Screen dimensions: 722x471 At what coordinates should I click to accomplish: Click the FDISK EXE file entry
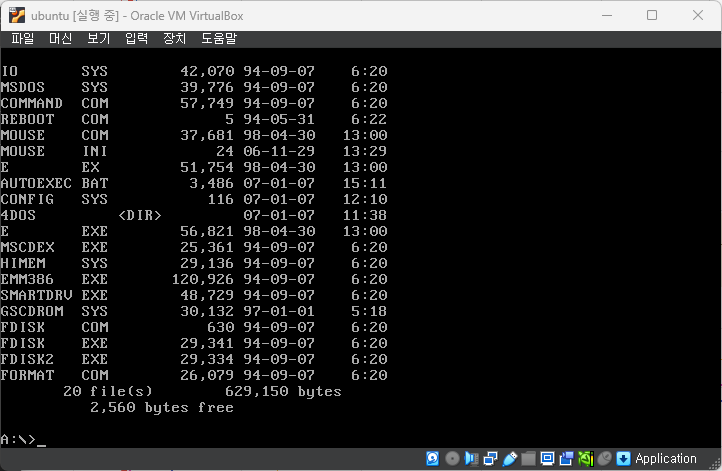[194, 343]
